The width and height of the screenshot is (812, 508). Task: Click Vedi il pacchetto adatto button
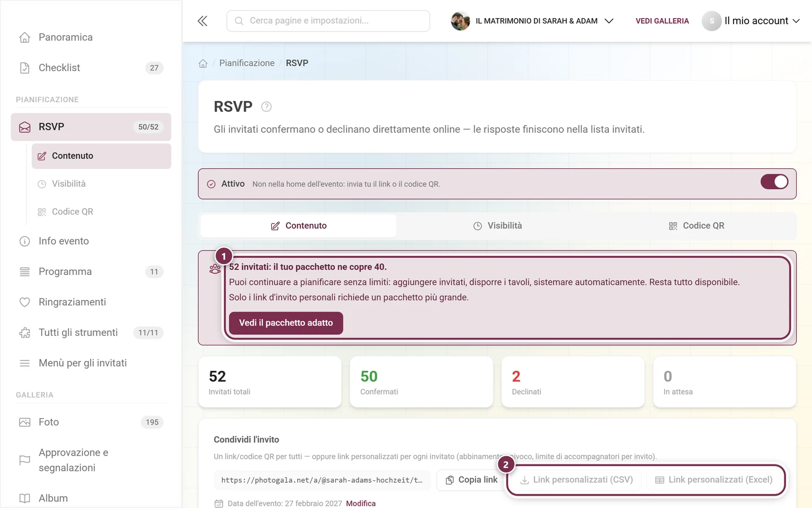point(286,323)
